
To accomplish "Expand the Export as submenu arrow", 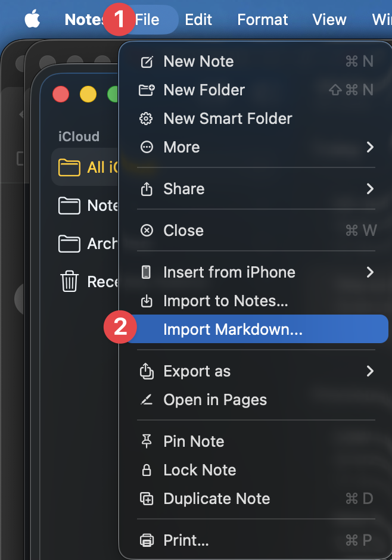I will pyautogui.click(x=370, y=371).
